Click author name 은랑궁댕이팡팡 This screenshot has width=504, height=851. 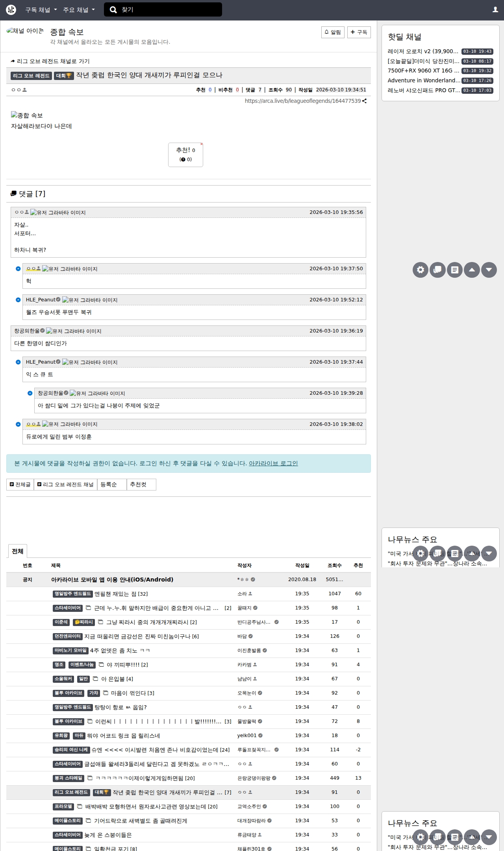[254, 778]
